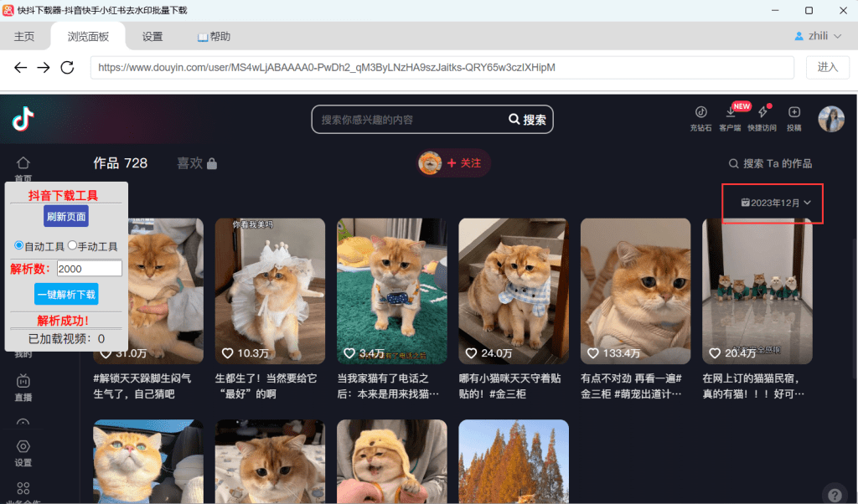Click the 搜索 Ta 的作品 link

(777, 163)
